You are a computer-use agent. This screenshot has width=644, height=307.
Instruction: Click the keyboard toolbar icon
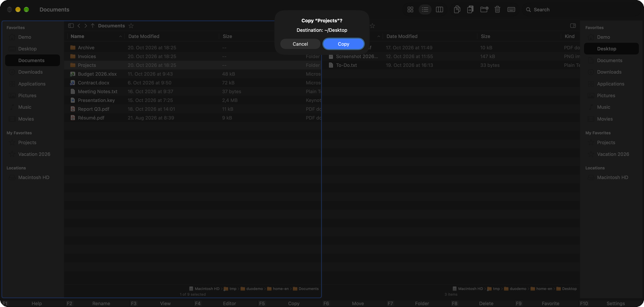pos(511,10)
